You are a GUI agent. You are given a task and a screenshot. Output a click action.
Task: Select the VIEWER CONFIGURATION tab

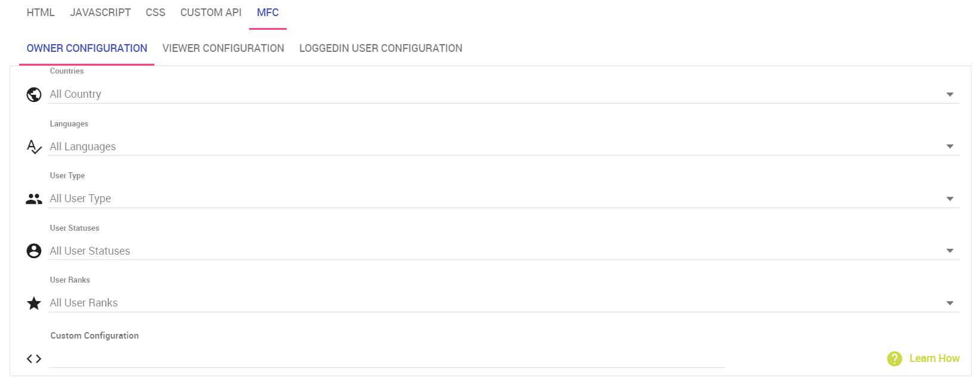pos(224,48)
